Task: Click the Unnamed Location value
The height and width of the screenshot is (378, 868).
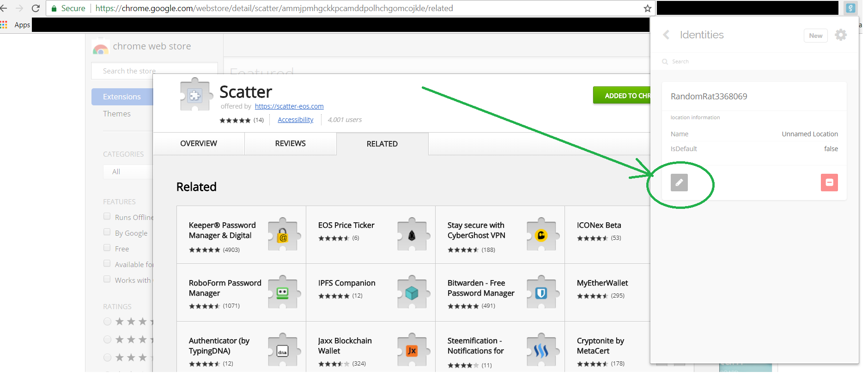Action: (810, 134)
